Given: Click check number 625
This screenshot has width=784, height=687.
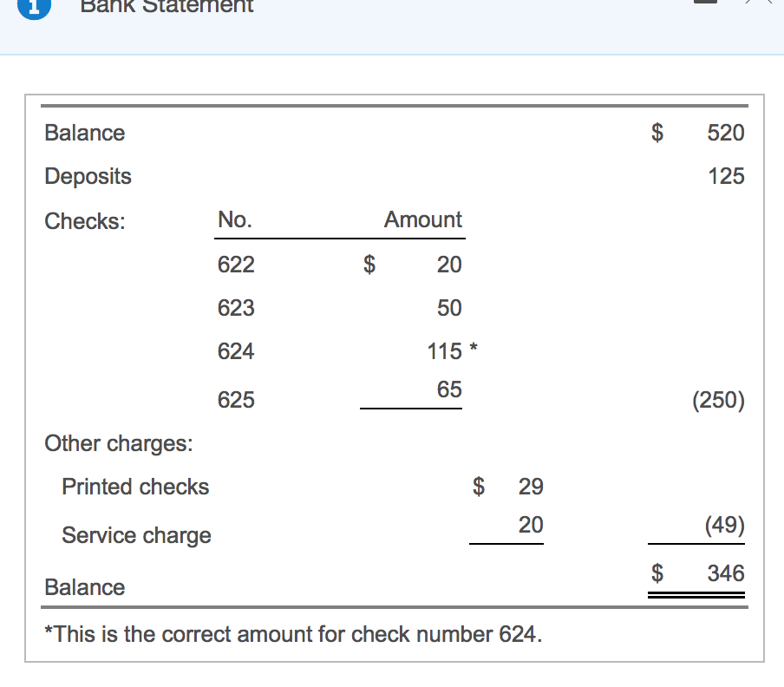Looking at the screenshot, I should (235, 400).
